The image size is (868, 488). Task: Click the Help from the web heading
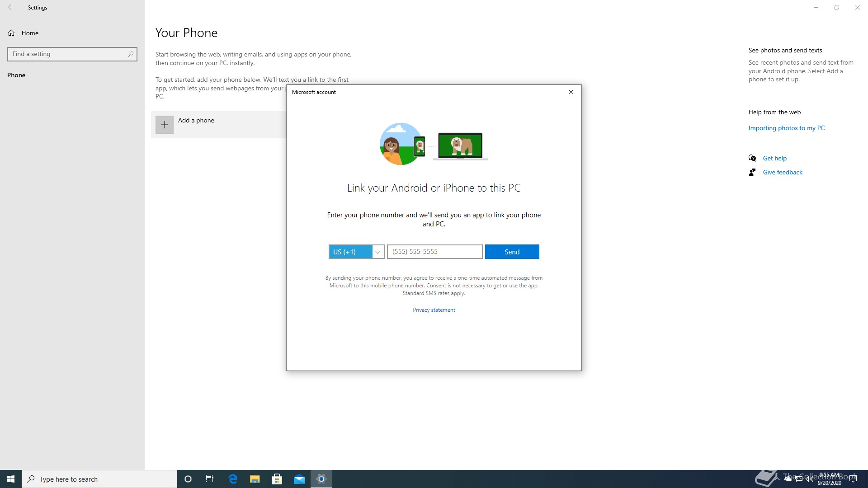coord(774,112)
